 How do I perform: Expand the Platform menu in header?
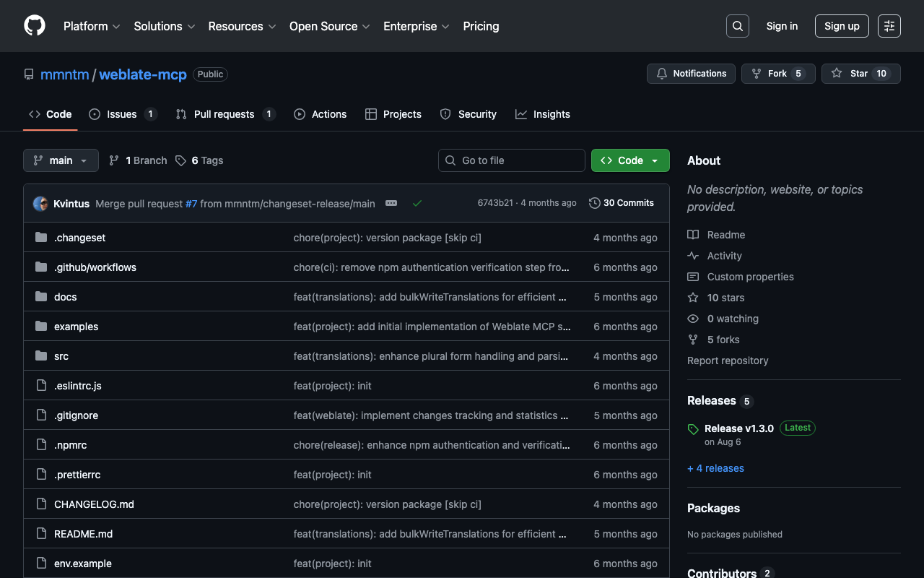[91, 26]
